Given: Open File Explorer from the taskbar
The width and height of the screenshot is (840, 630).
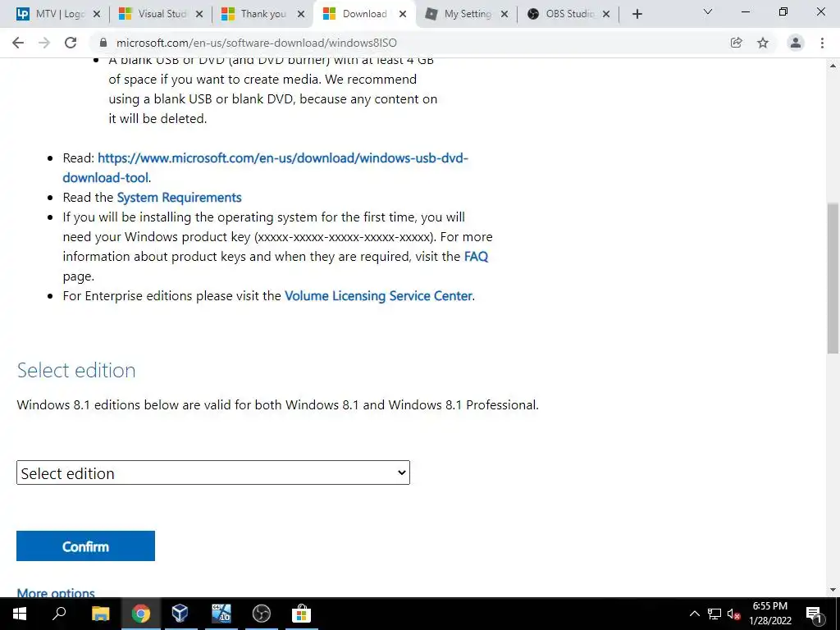Looking at the screenshot, I should coord(100,614).
